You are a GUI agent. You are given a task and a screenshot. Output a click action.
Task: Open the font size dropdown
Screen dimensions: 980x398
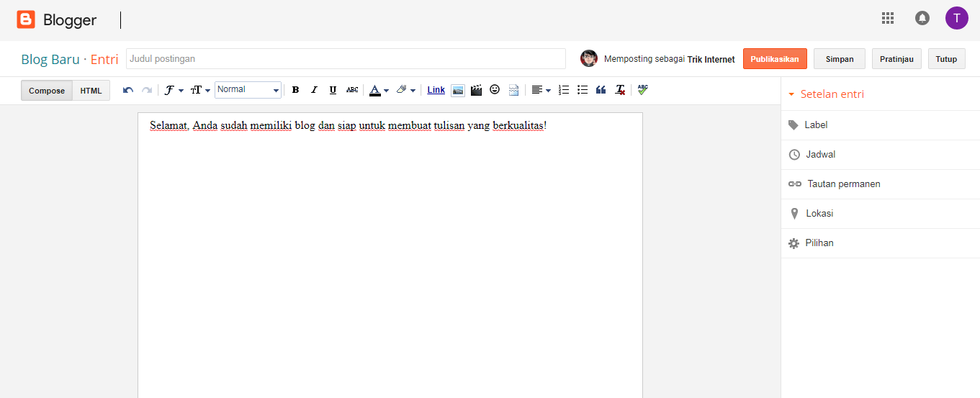(200, 90)
